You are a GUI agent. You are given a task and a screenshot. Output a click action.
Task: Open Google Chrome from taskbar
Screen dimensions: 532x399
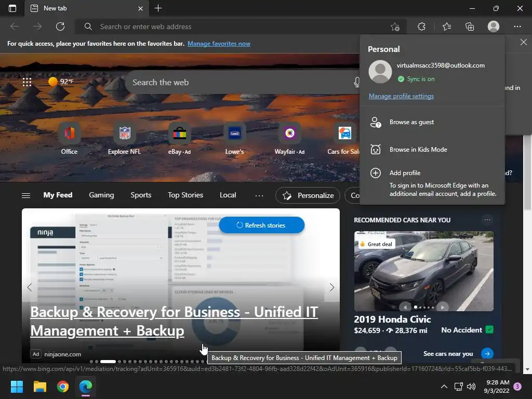[x=63, y=387]
